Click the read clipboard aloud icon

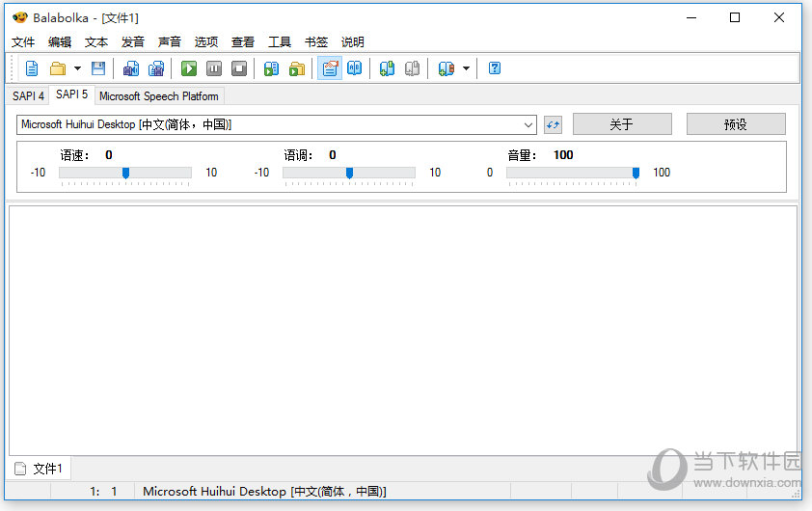[271, 68]
